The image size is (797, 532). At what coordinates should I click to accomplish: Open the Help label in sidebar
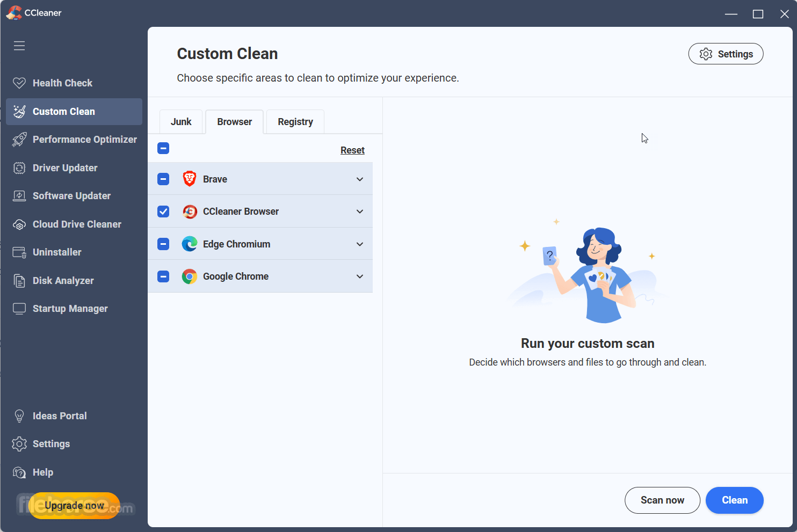pos(43,472)
